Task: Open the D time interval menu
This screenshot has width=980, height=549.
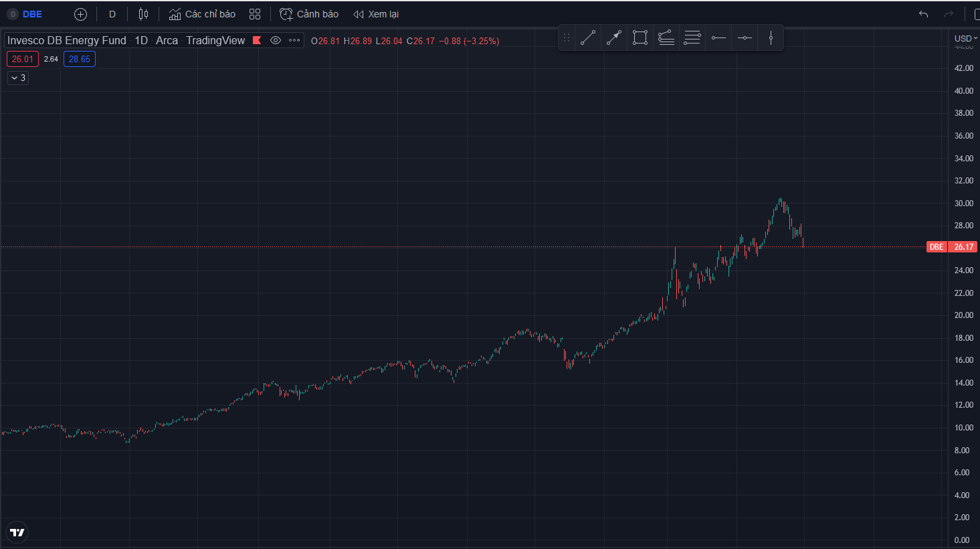Action: coord(112,14)
